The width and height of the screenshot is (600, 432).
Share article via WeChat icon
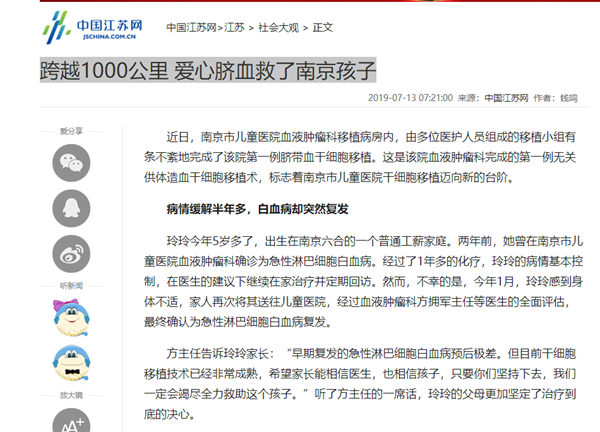tap(71, 161)
